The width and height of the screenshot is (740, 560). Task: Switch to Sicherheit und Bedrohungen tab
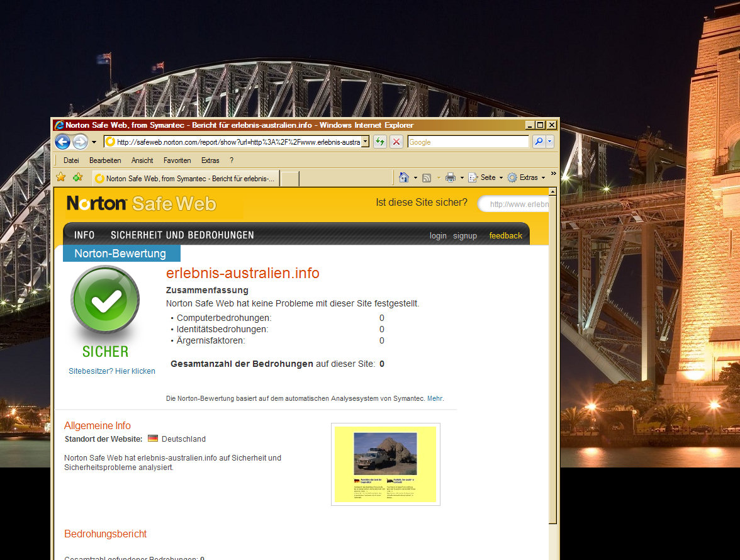[182, 235]
